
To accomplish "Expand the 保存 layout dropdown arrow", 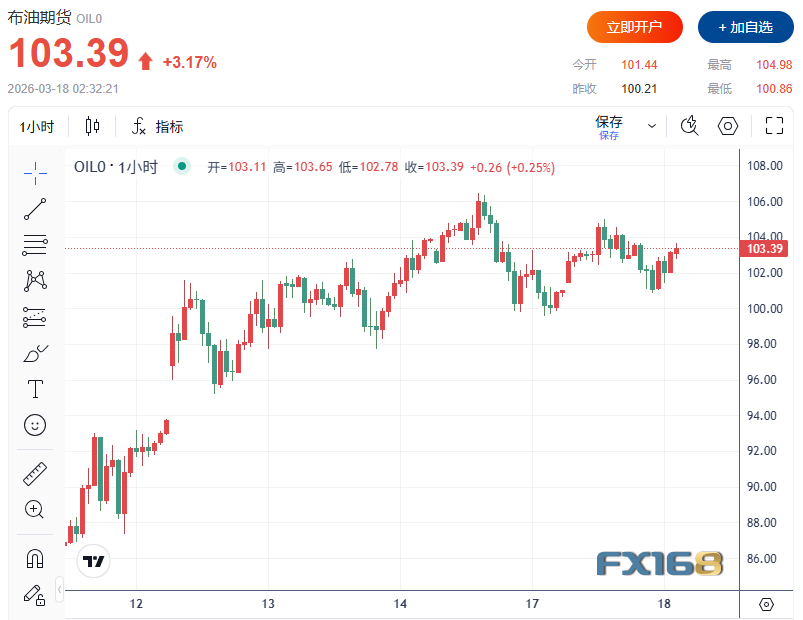I will [x=652, y=127].
